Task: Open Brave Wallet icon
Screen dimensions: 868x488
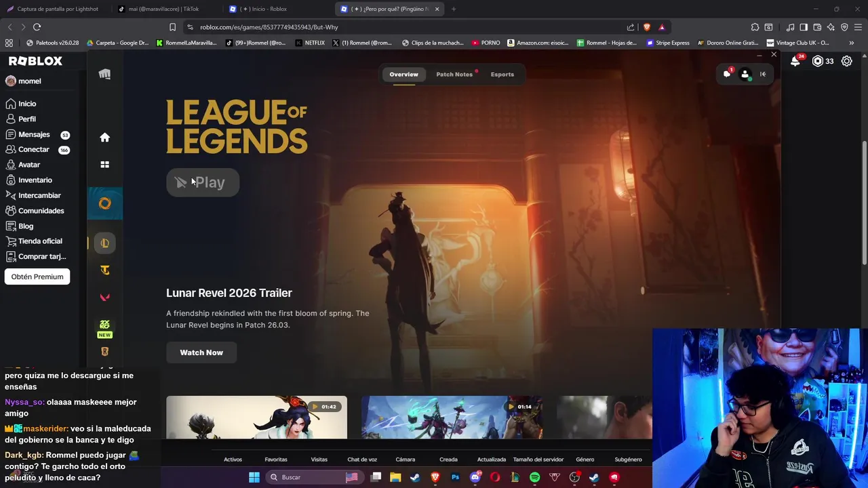Action: coord(817,27)
